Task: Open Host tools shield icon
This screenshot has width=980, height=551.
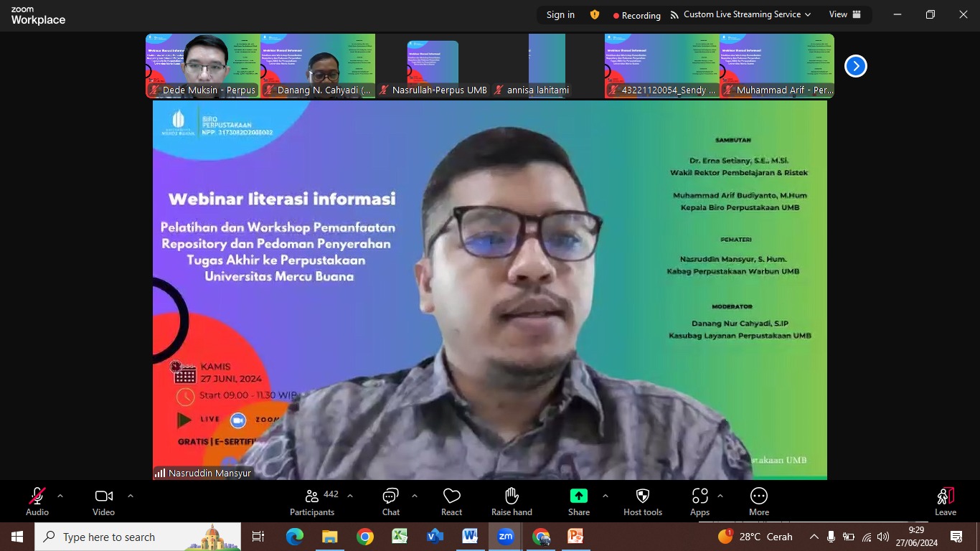Action: 642,496
